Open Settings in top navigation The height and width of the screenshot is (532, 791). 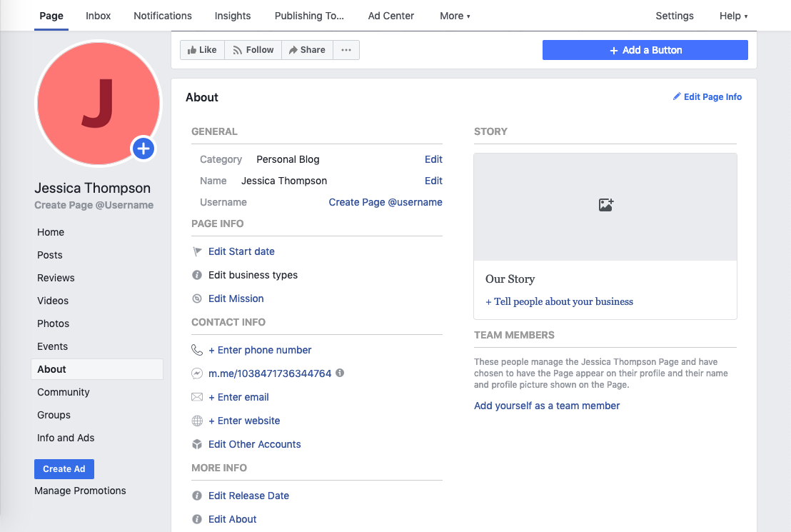(675, 16)
